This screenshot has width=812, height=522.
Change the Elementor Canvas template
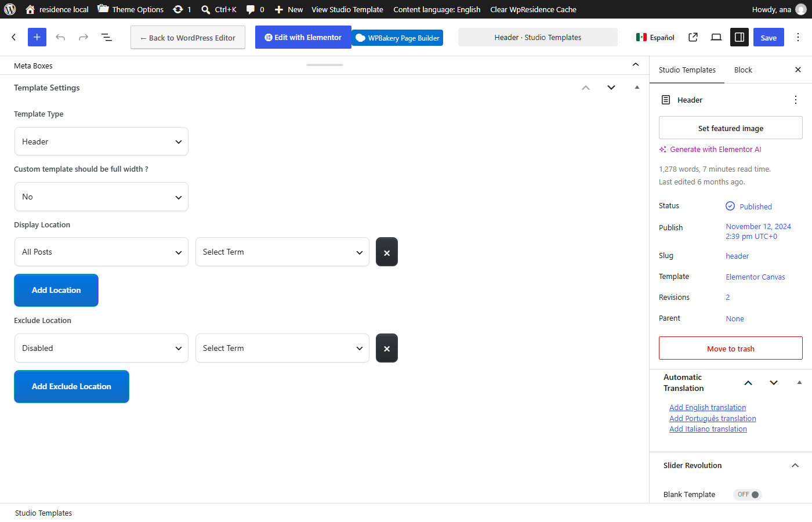pos(755,277)
